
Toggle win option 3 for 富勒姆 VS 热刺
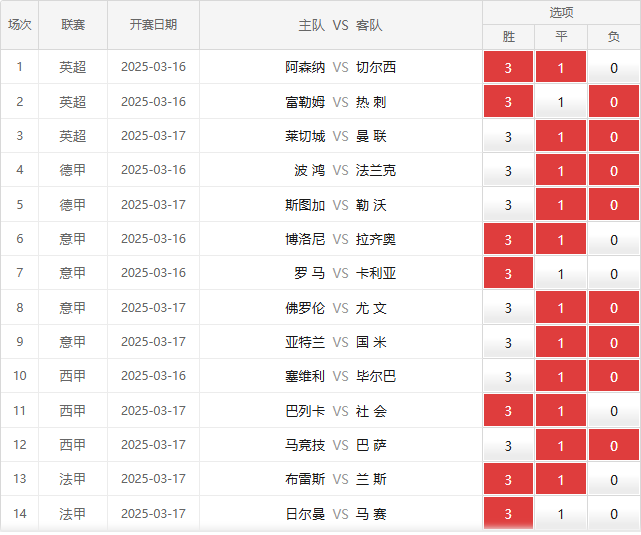point(508,101)
